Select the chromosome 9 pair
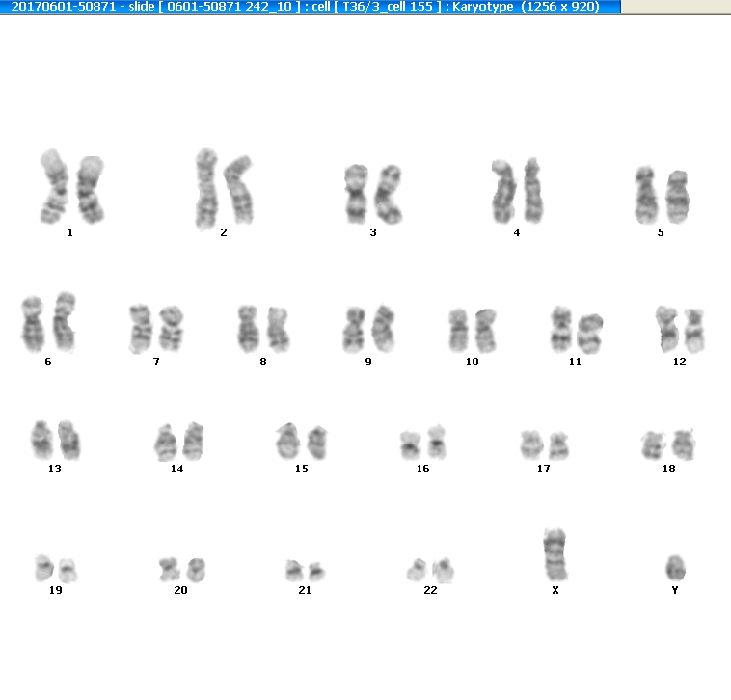The height and width of the screenshot is (700, 731). 368,328
